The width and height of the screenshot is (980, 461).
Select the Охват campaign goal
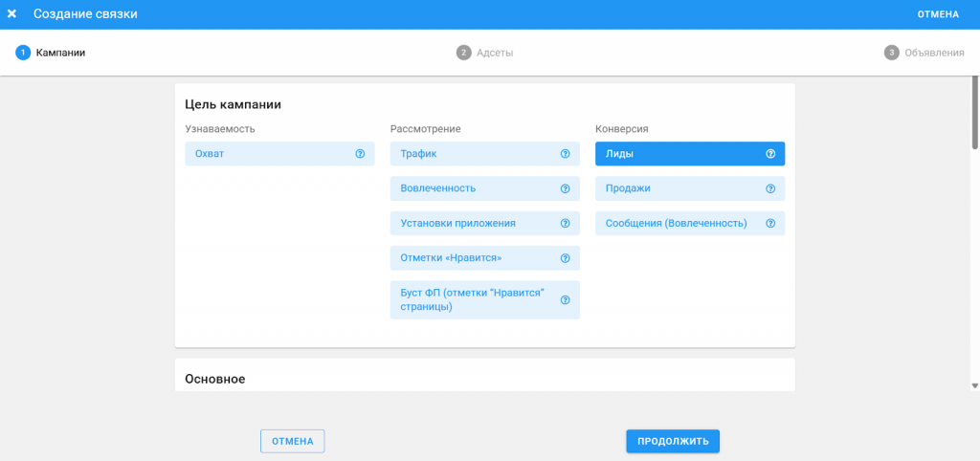(268, 154)
